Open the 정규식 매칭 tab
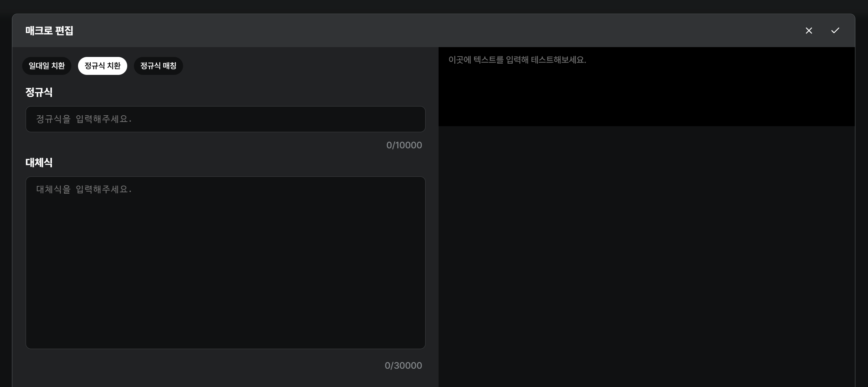Image resolution: width=868 pixels, height=387 pixels. [158, 66]
